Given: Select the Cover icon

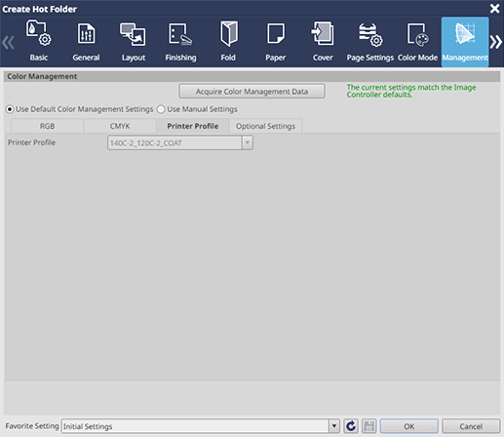Looking at the screenshot, I should point(323,42).
